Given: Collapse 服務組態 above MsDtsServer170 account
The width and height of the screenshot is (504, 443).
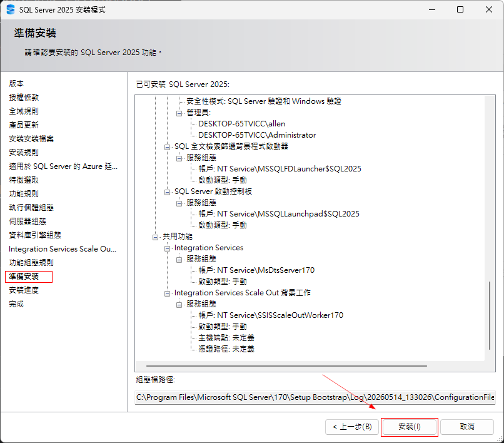Looking at the screenshot, I should pos(179,259).
